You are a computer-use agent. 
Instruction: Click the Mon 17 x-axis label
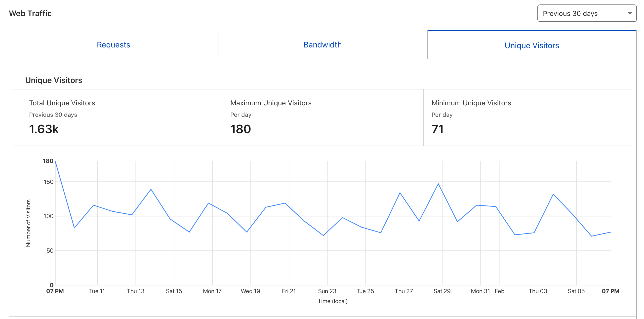pyautogui.click(x=212, y=291)
